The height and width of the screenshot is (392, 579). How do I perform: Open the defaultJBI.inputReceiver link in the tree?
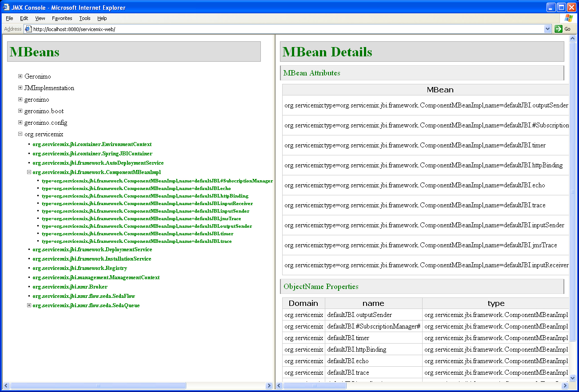[148, 204]
